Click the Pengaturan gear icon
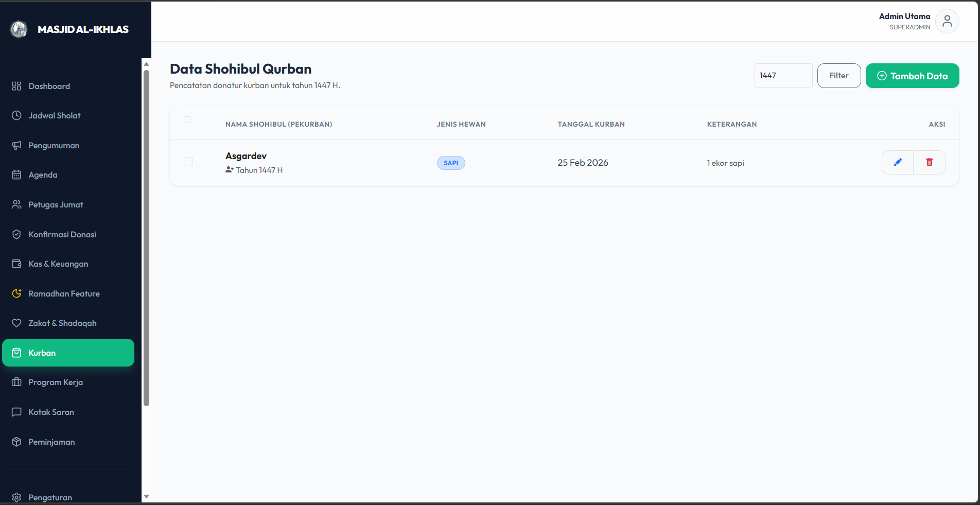Screen dimensions: 980x505 (x=16, y=497)
